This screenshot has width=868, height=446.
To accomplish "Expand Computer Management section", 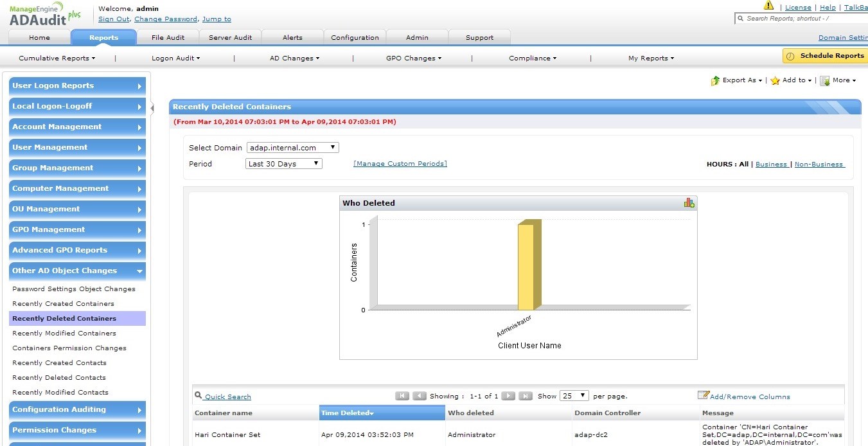I will point(78,189).
